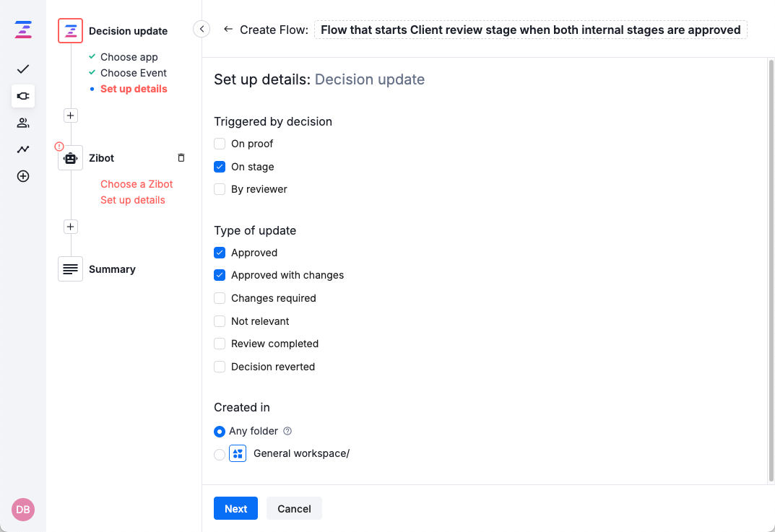775x532 pixels.
Task: Open the team members icon in sidebar
Action: (23, 123)
